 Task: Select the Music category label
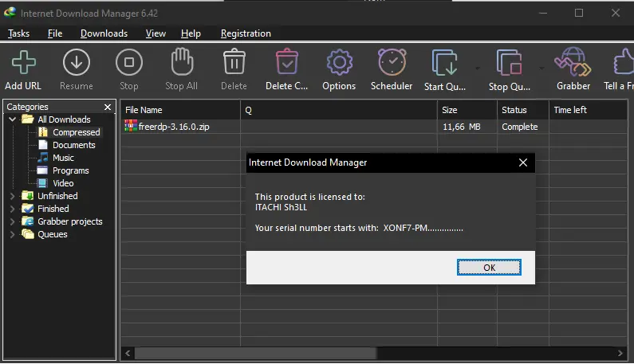pyautogui.click(x=64, y=158)
